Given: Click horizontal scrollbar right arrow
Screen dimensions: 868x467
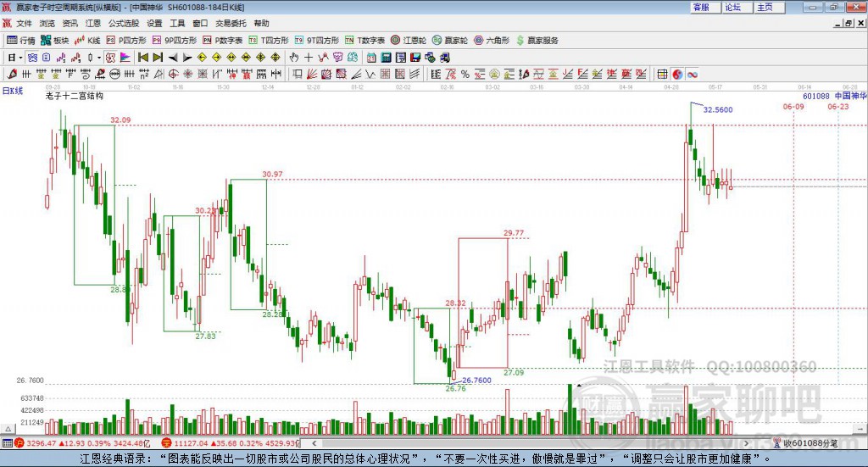Looking at the screenshot, I should [746, 443].
